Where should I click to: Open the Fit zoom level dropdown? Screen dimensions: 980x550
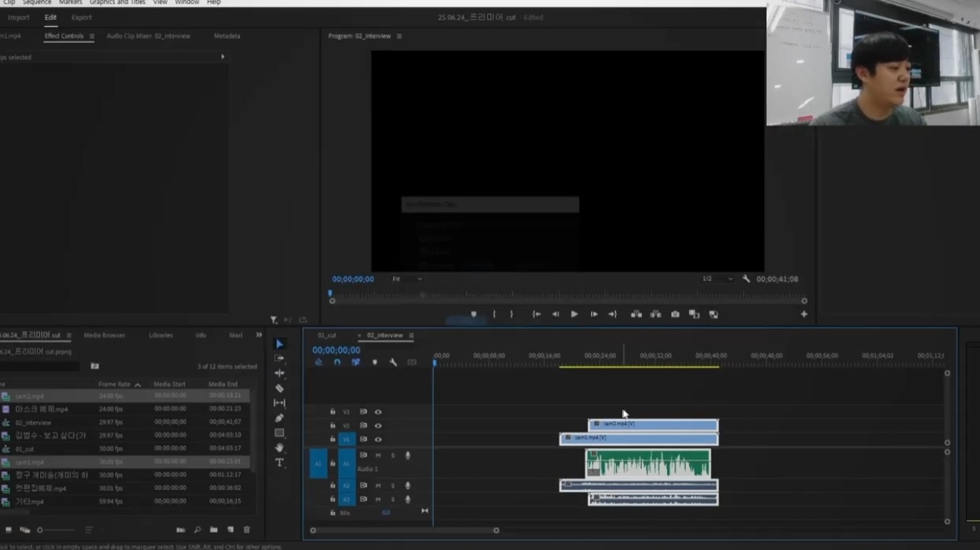point(407,280)
